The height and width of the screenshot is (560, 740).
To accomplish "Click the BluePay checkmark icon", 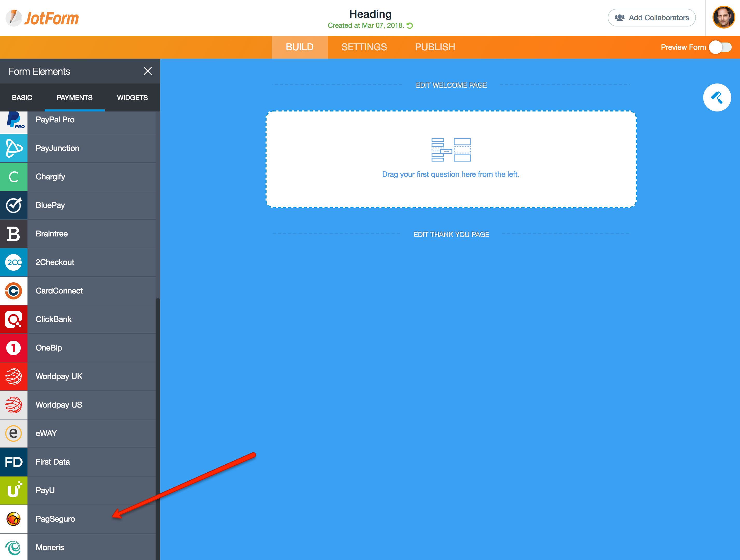I will coord(14,205).
